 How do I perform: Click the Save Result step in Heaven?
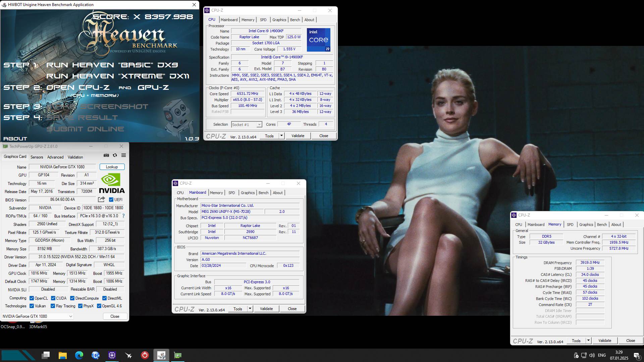click(82, 118)
